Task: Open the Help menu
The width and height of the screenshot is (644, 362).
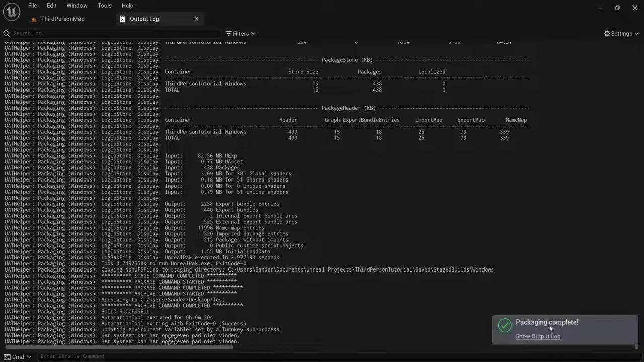Action: 127,5
